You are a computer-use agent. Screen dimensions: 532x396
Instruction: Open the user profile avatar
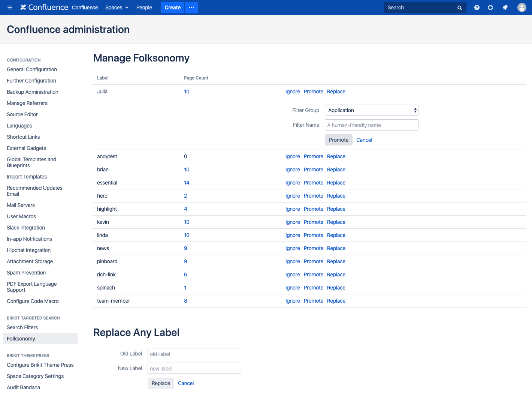[x=522, y=7]
